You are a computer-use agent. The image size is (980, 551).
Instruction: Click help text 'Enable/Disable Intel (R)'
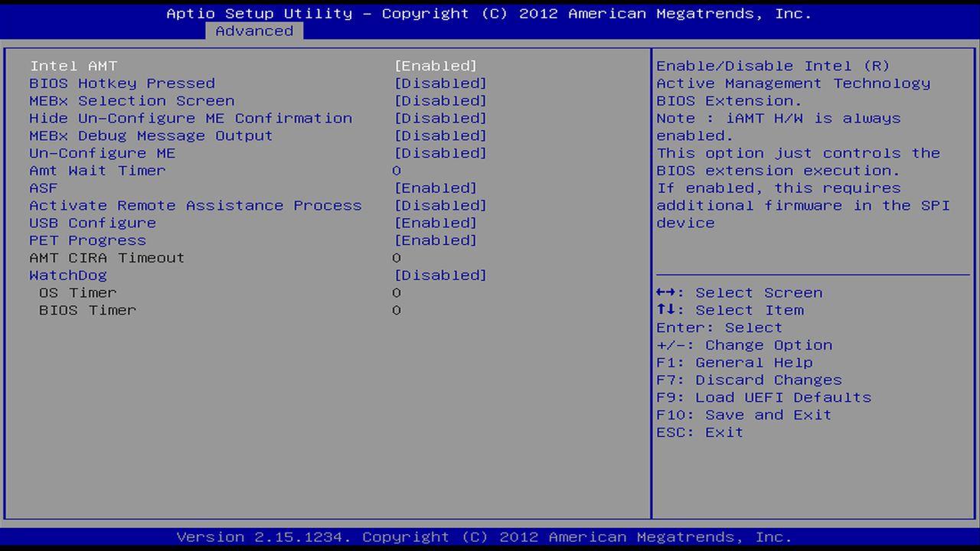coord(773,66)
